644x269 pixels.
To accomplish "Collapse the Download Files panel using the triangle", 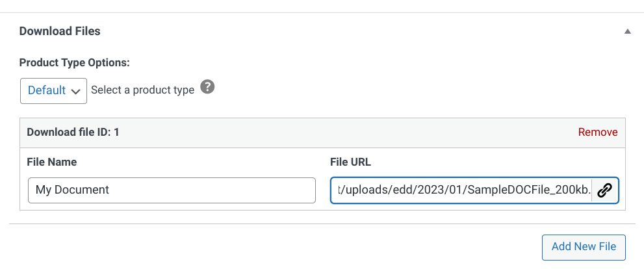I will 627,31.
